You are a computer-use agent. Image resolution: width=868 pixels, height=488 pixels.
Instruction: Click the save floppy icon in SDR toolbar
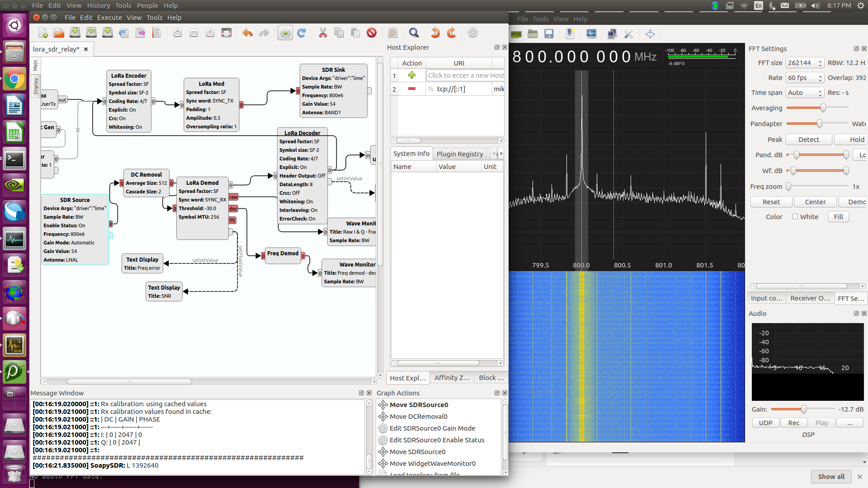pos(549,34)
